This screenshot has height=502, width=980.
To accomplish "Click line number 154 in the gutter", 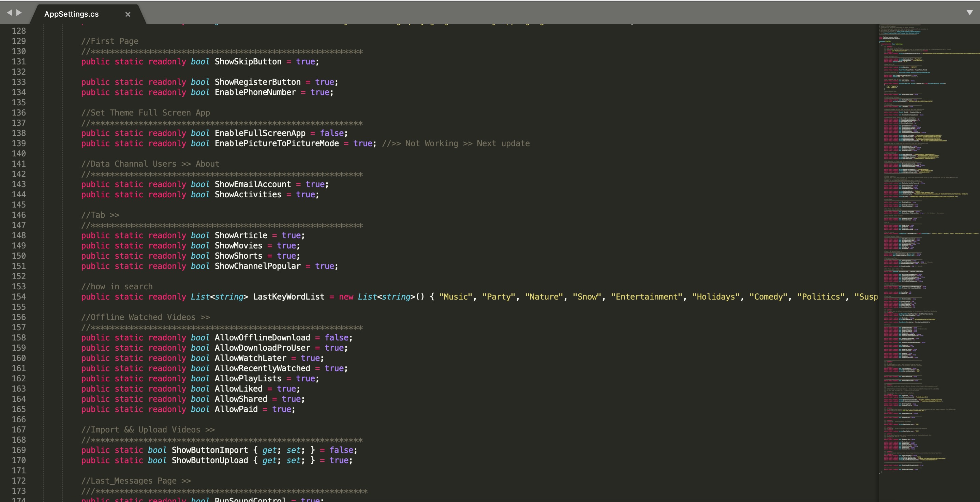I will pos(19,296).
